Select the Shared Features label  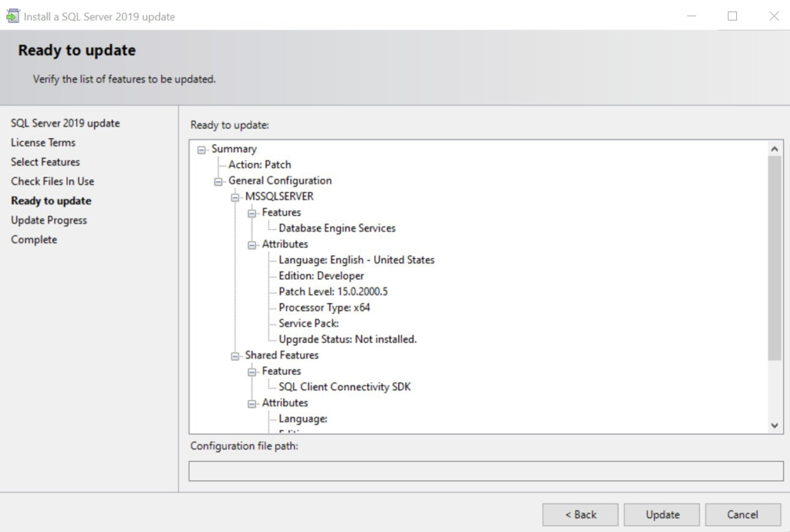[282, 355]
